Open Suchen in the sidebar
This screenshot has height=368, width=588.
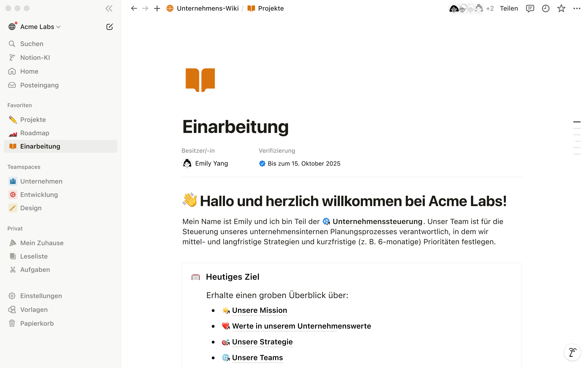(60, 44)
